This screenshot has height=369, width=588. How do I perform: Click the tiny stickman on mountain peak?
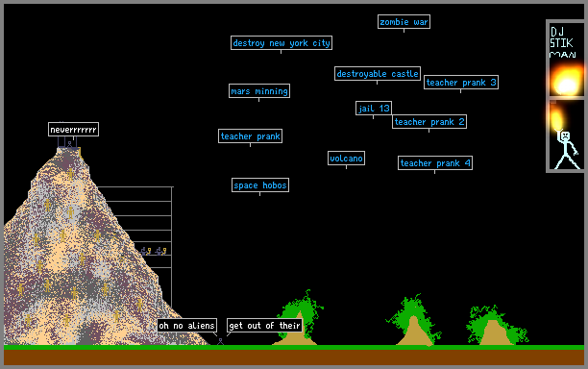69,144
